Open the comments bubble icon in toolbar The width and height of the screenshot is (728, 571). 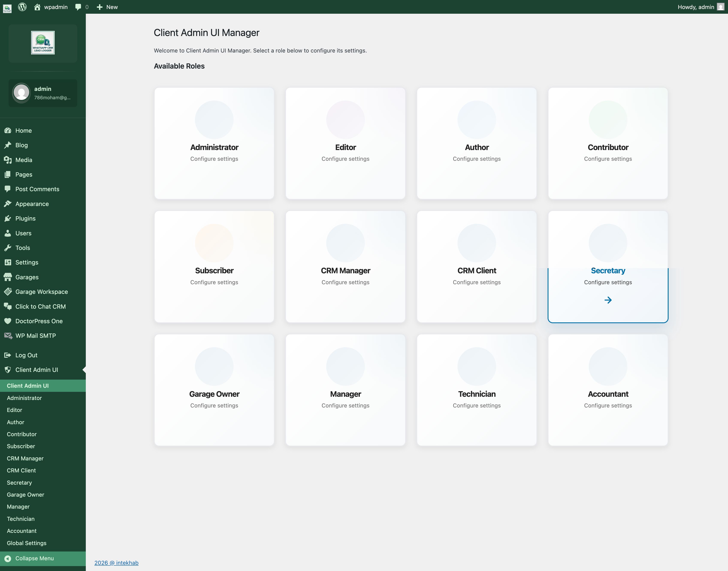point(78,7)
